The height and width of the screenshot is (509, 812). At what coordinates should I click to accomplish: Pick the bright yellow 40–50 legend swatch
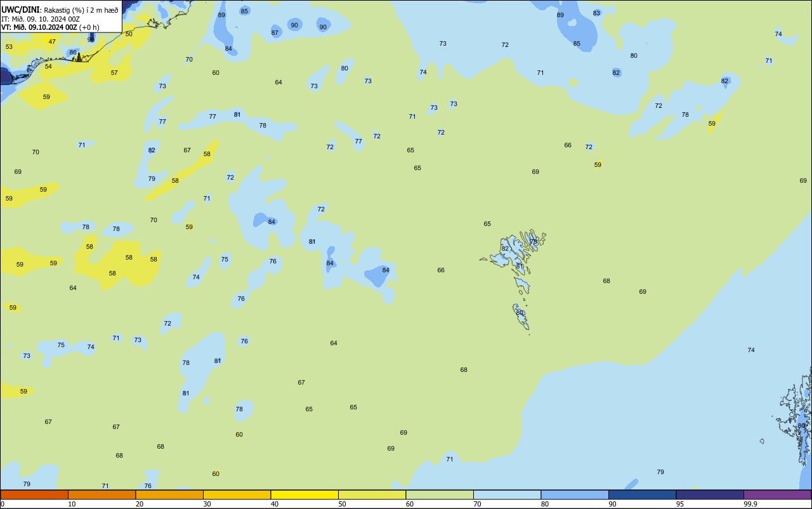(304, 494)
